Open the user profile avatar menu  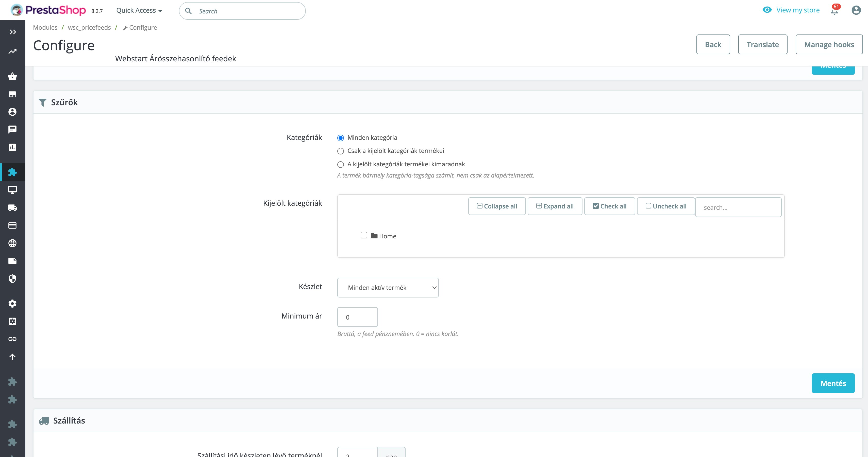click(x=856, y=10)
